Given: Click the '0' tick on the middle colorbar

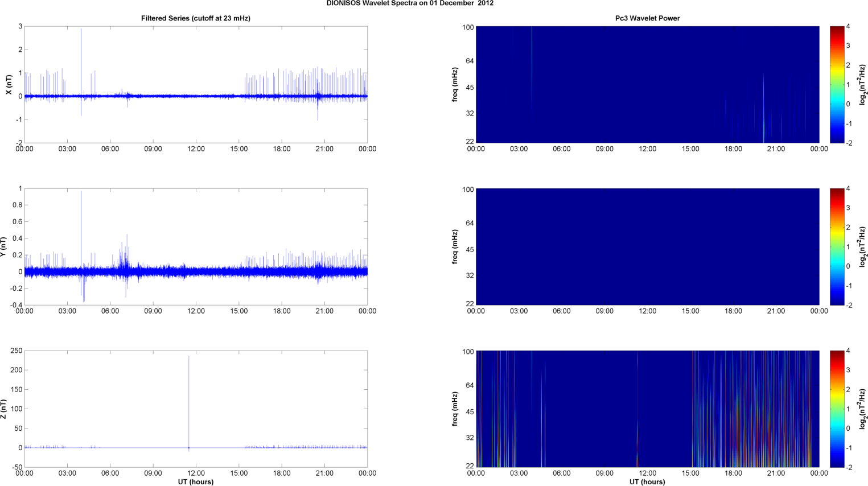Looking at the screenshot, I should pos(848,266).
